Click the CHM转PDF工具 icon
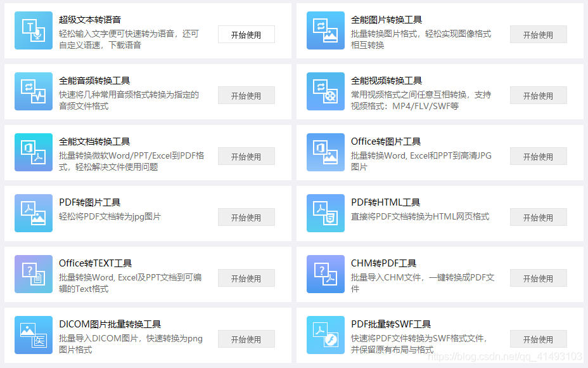The height and width of the screenshot is (368, 588). (x=326, y=274)
